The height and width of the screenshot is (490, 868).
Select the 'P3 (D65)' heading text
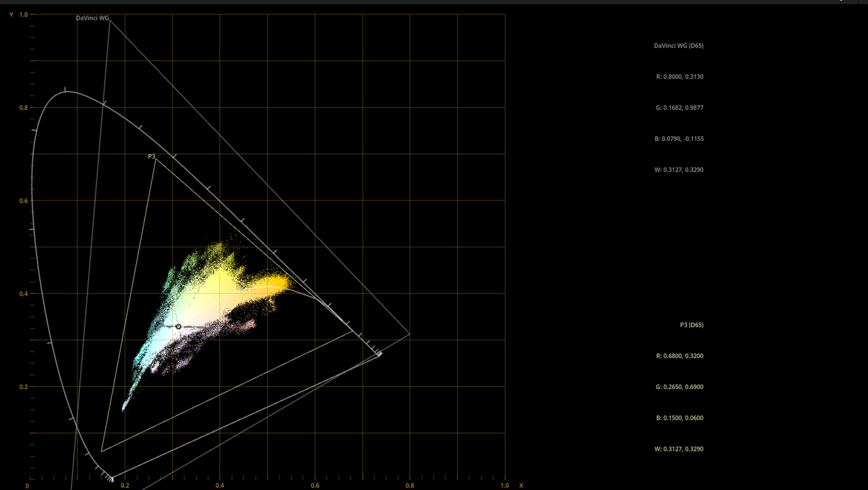click(x=692, y=325)
